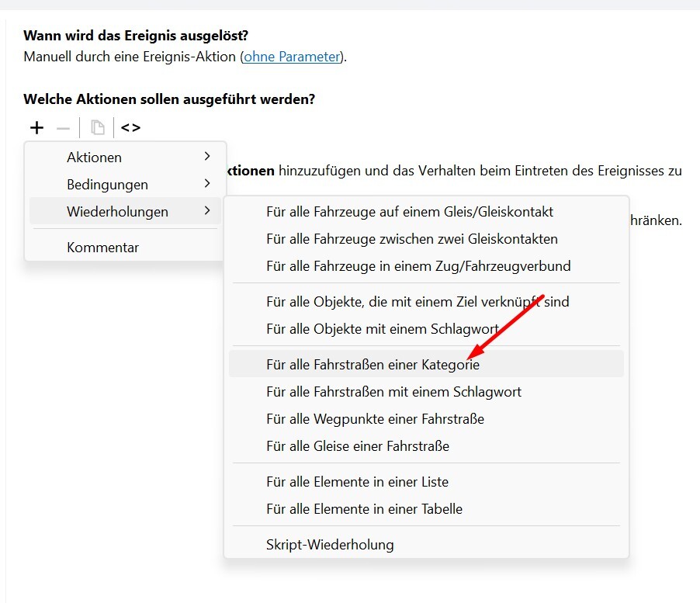Expand the Bedingungen submenu chevron
Viewport: 700px width, 603px height.
207,184
